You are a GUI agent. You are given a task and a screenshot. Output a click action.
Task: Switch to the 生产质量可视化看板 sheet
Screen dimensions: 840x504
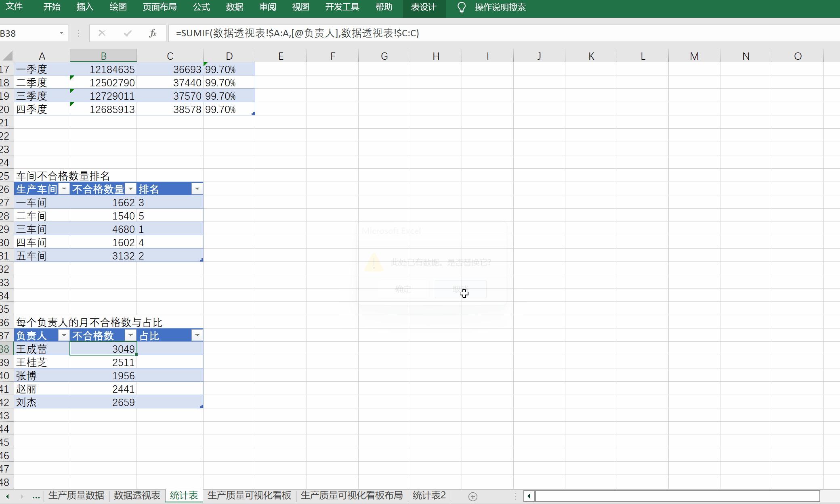[249, 496]
